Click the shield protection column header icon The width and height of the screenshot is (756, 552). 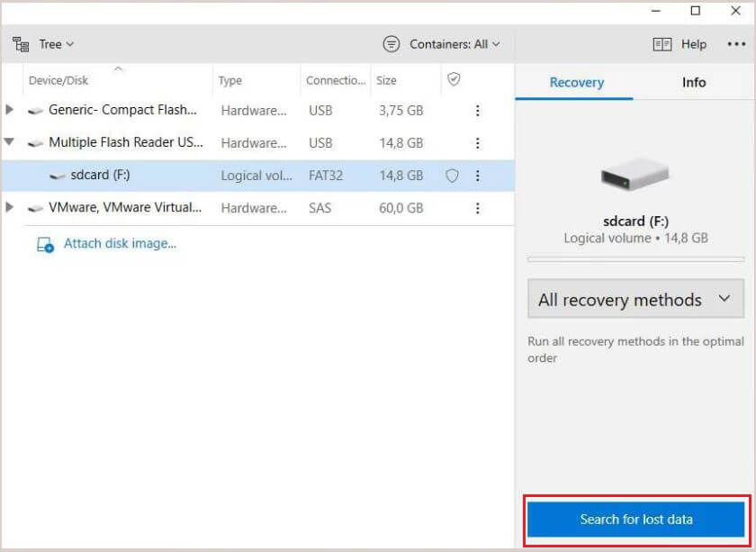click(454, 79)
